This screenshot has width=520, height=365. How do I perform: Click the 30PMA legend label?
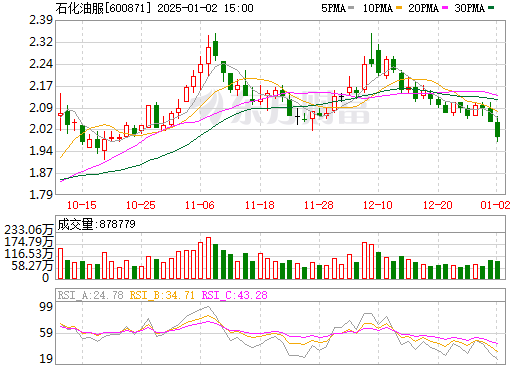coord(469,8)
